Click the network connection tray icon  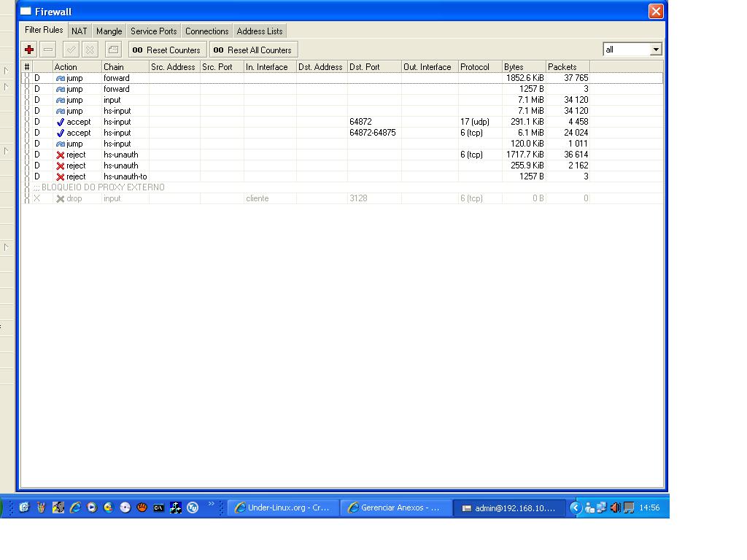coord(602,507)
